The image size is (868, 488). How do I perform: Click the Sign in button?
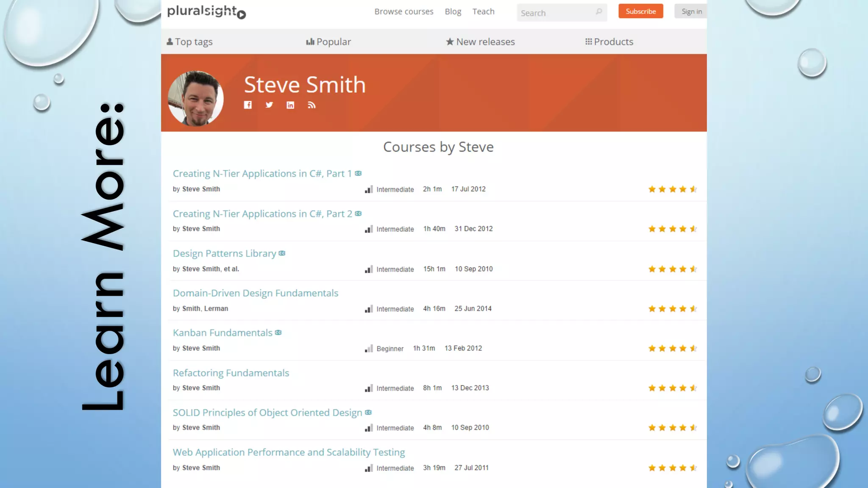691,11
